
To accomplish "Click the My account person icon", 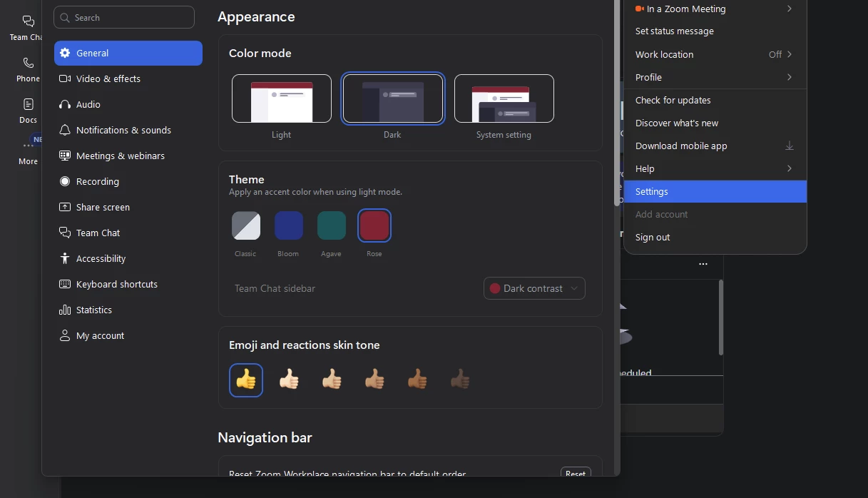I will [x=65, y=335].
